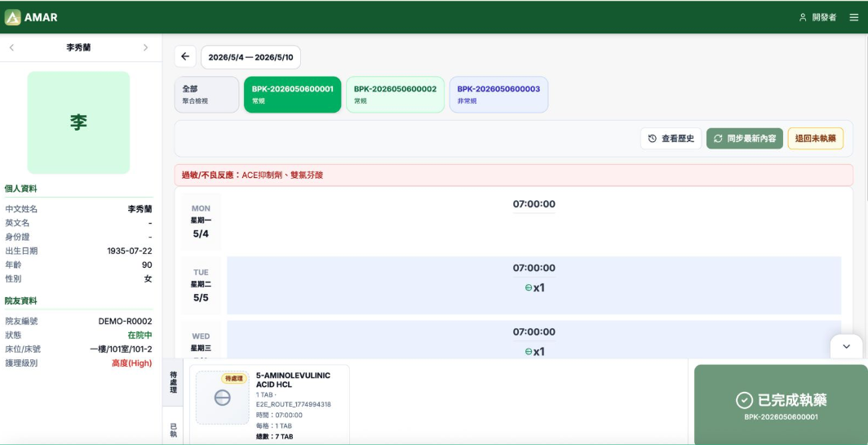Screen dimensions: 868x445
Task: Click the TUE 5/5 day cell
Action: 201,285
